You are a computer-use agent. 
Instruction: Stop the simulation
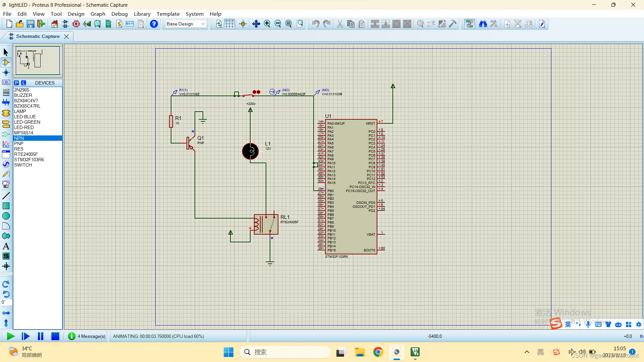(55, 336)
